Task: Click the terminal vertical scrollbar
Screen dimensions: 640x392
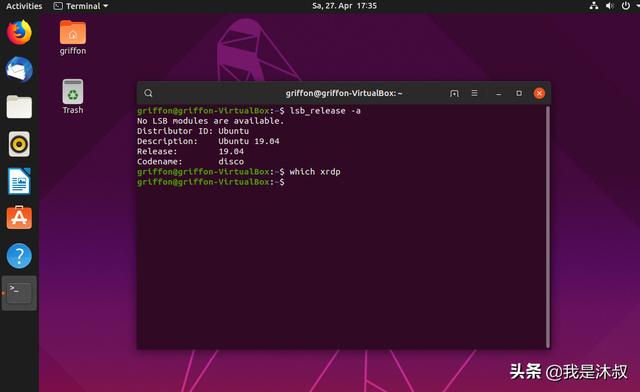Action: (x=548, y=227)
